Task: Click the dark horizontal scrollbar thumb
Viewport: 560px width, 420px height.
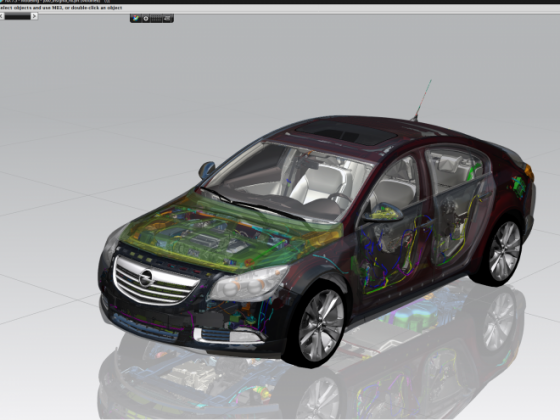Action: [18, 16]
